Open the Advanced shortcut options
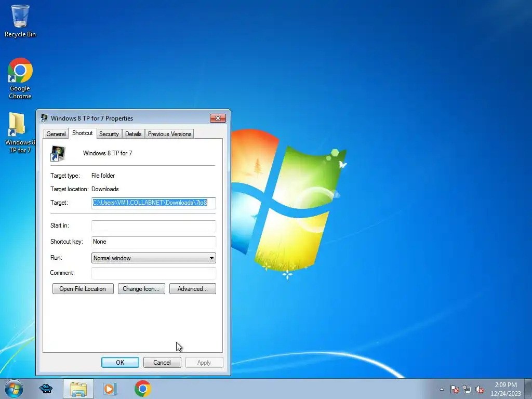This screenshot has width=532, height=399. pos(193,289)
